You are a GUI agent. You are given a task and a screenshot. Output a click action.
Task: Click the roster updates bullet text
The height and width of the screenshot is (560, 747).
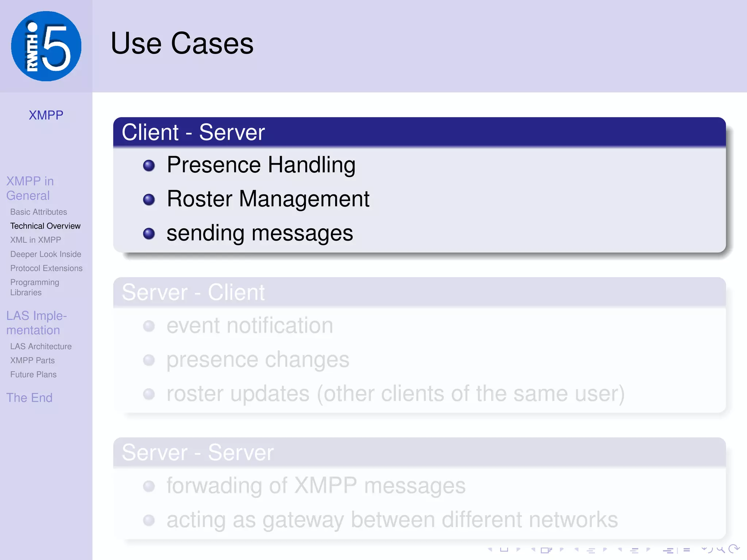pos(396,394)
